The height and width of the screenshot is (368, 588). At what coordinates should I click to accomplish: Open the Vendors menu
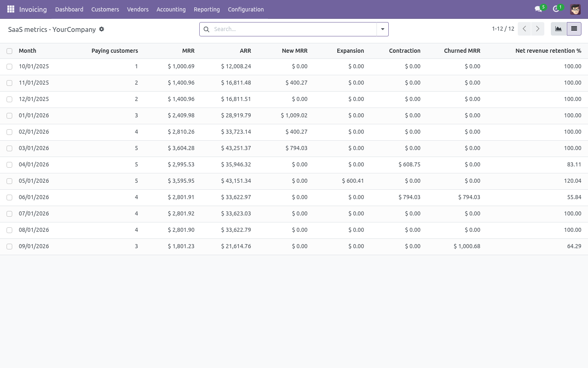click(x=138, y=9)
